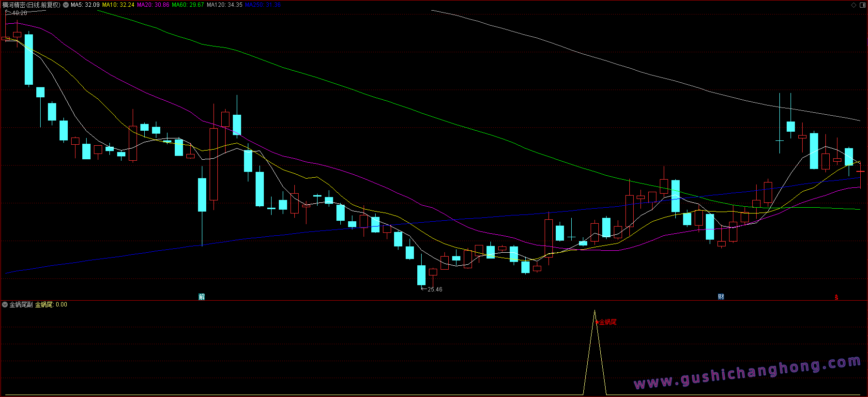Screen dimensions: 868x397
Task: Click the 金锅尾副 indicator name
Action: [21, 305]
